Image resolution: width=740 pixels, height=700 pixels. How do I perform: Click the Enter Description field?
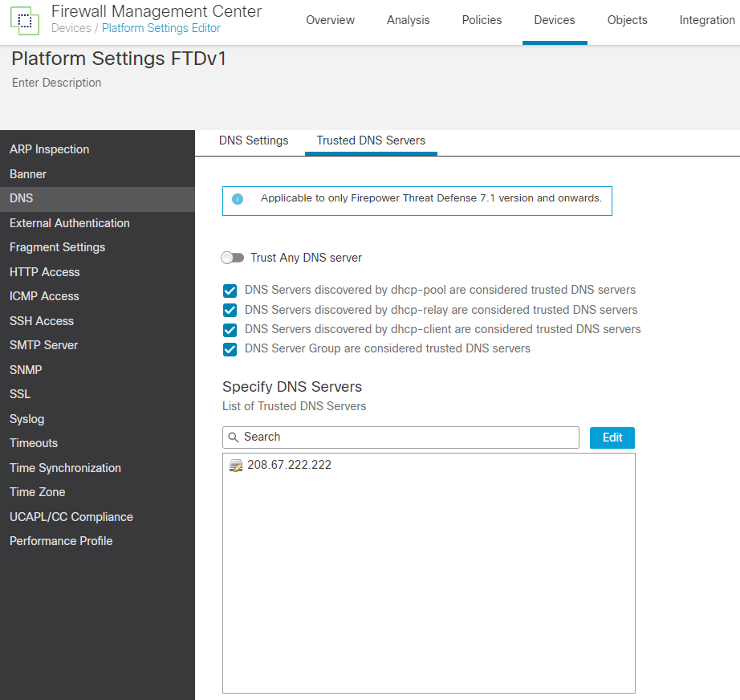coord(57,83)
